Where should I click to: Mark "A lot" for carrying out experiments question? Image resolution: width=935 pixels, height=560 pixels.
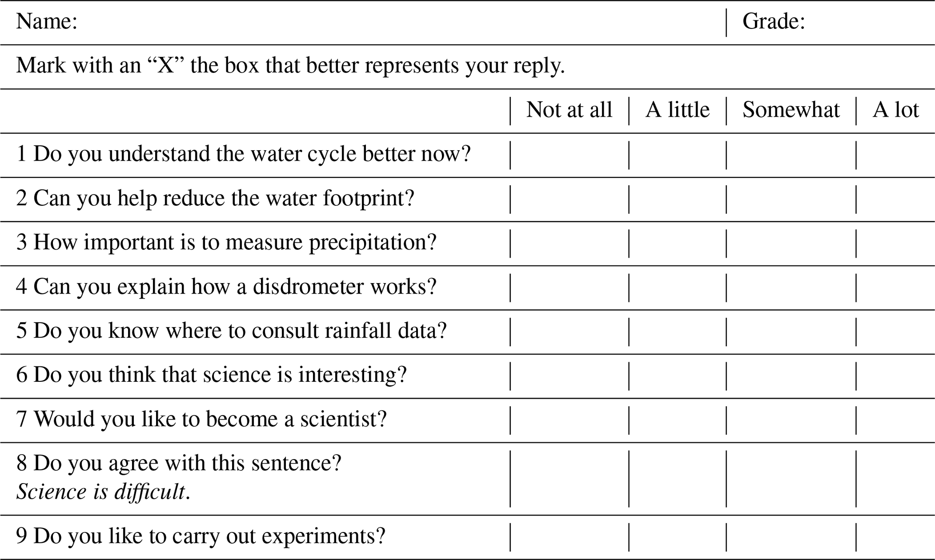(895, 537)
